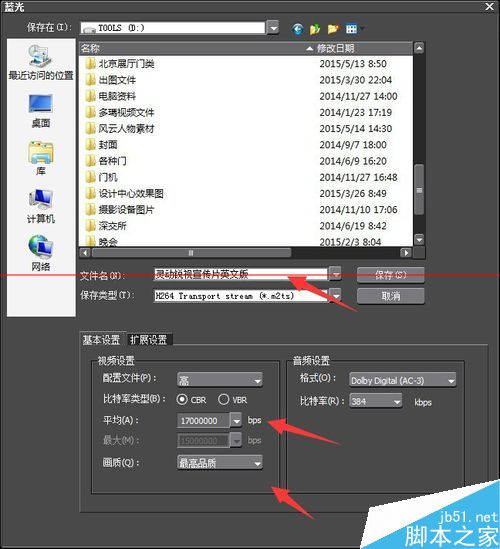Close the 蓝光 dialog window
This screenshot has width=500, height=549.
tap(489, 6)
